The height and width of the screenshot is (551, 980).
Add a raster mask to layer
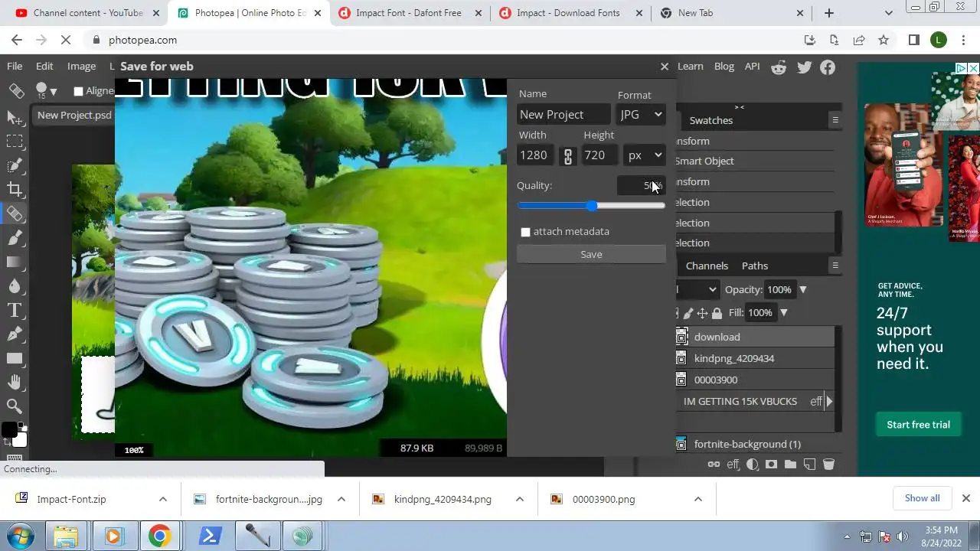tap(771, 465)
